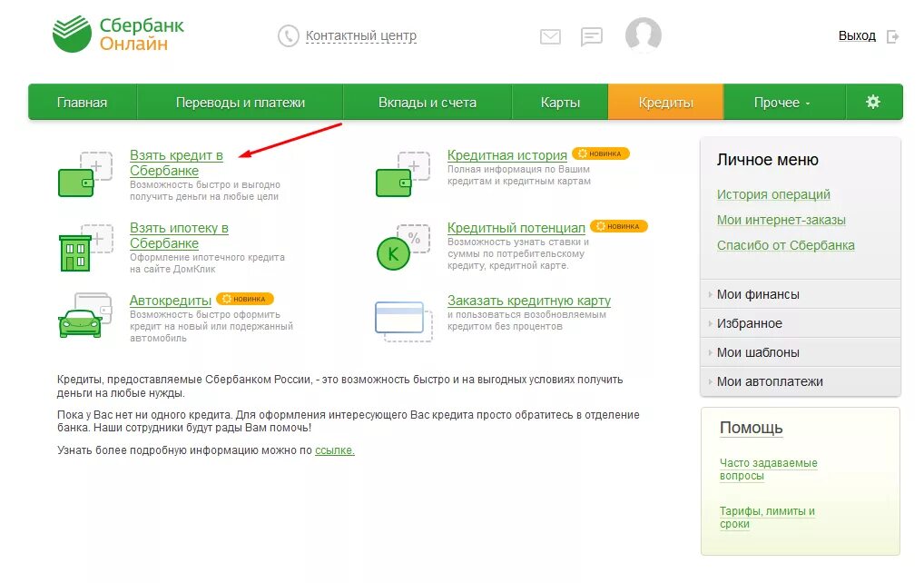
Task: Click the wallet icon for Взять кредит в Сбербанке
Action: coord(84,174)
